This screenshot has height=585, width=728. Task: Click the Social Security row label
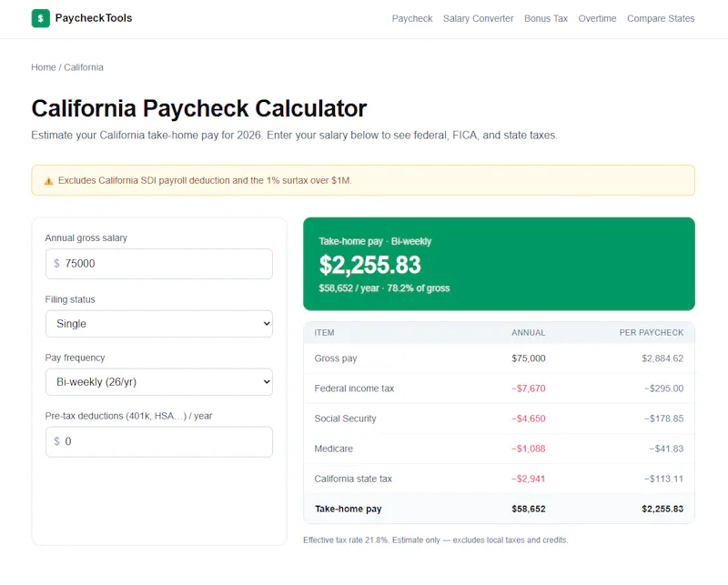(345, 419)
